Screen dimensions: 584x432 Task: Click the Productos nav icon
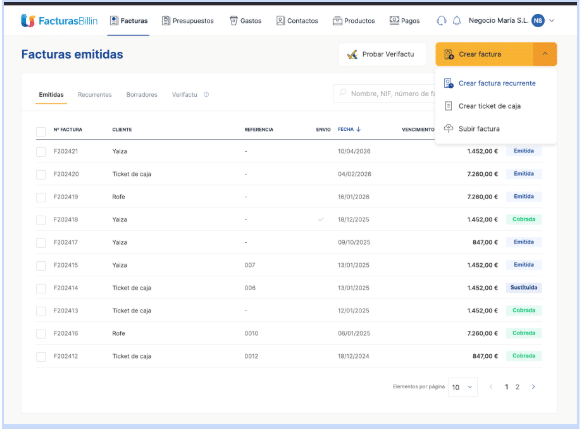[337, 20]
